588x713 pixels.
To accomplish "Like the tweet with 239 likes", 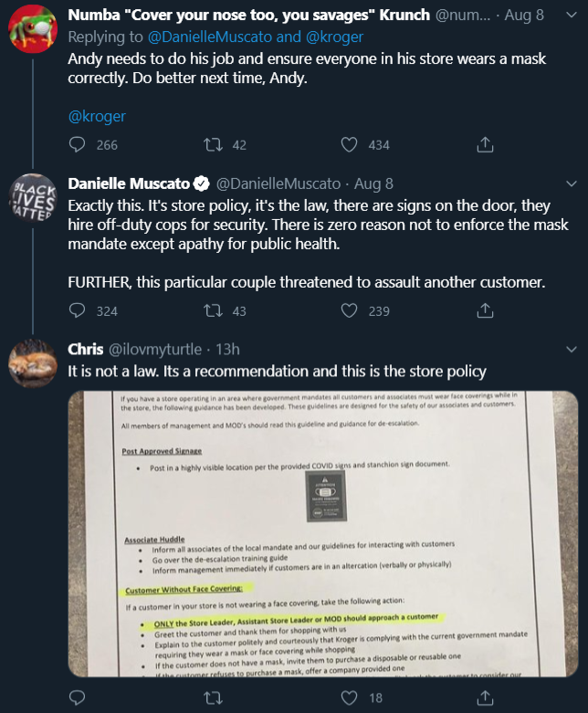I will (x=349, y=310).
